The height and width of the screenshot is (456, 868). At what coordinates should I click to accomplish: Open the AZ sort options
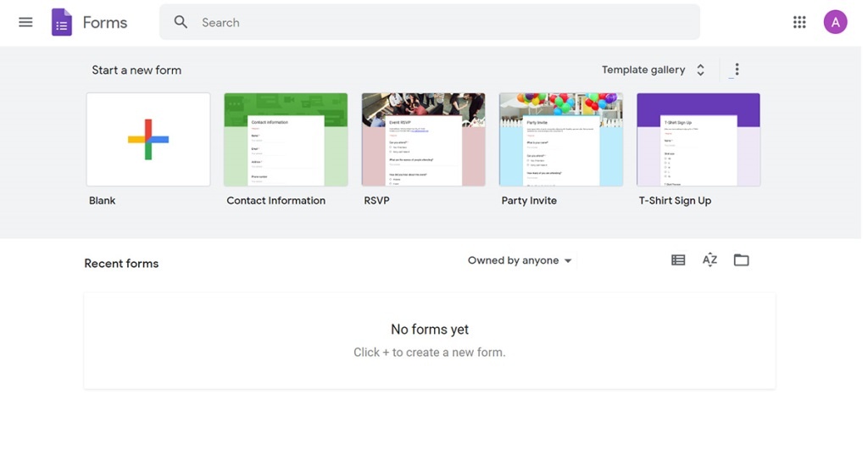709,260
